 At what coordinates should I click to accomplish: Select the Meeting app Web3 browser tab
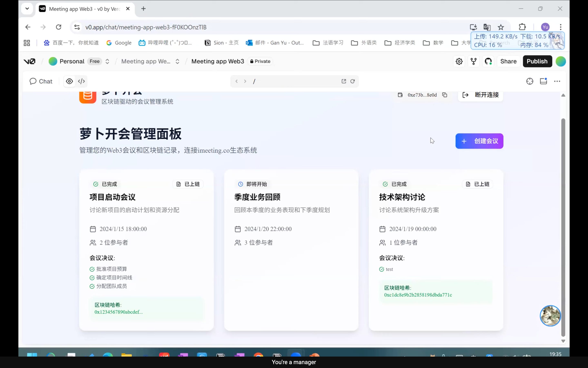pyautogui.click(x=86, y=9)
